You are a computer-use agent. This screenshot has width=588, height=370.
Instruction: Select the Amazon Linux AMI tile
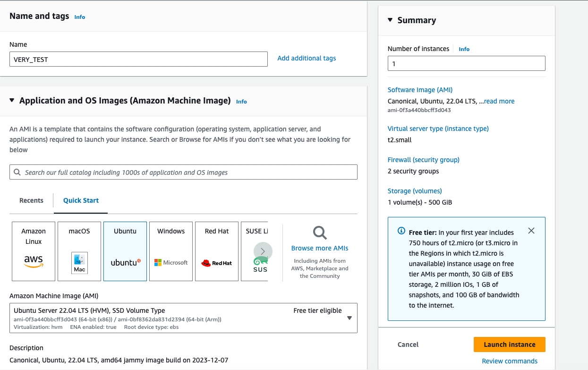tap(34, 251)
